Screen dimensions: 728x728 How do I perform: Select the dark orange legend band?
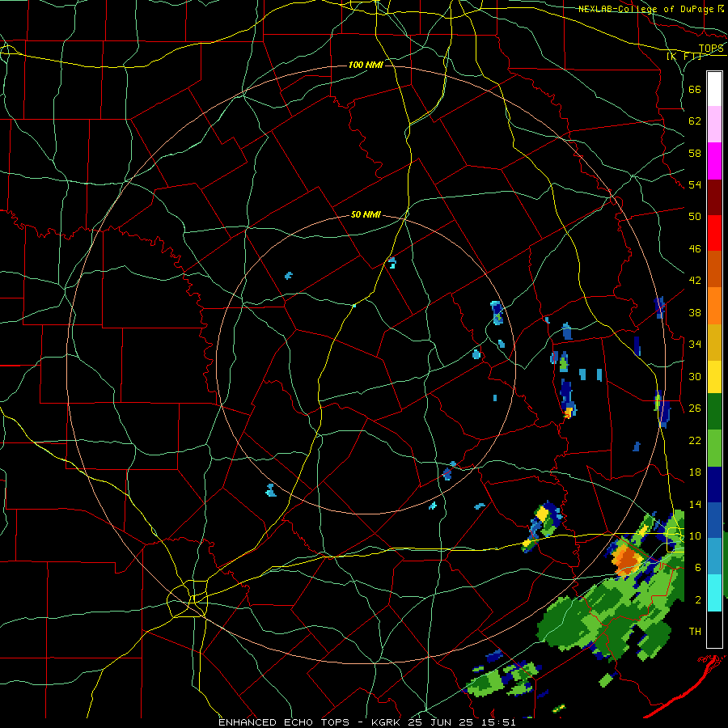714,269
